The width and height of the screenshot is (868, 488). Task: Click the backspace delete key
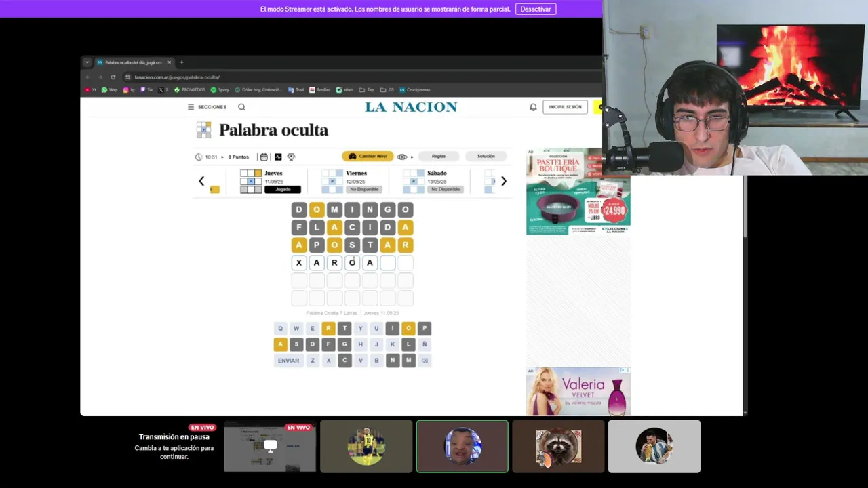click(x=425, y=361)
